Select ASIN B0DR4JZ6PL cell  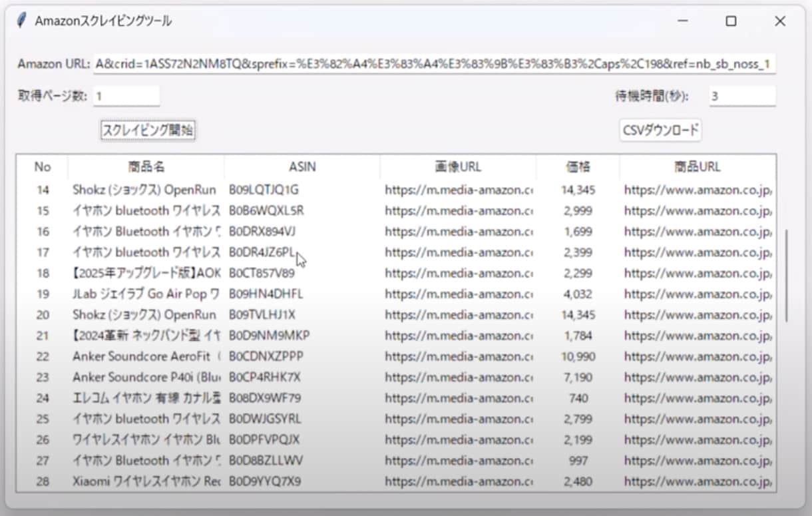click(262, 252)
